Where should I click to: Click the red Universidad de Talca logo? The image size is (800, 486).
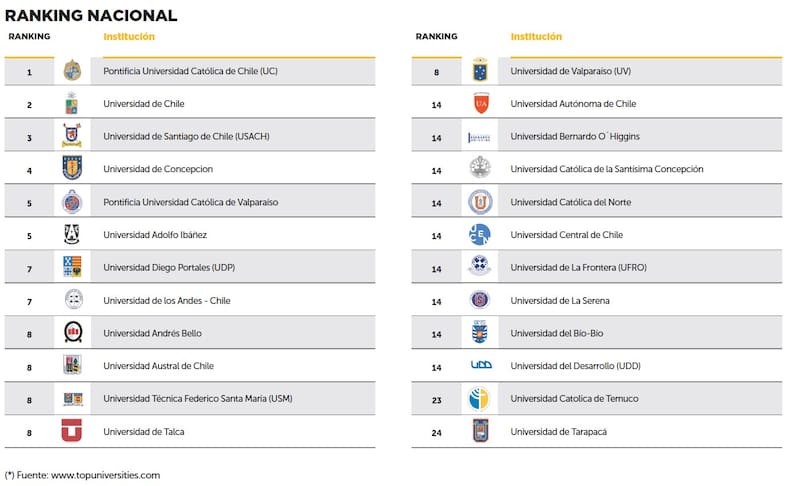click(72, 432)
